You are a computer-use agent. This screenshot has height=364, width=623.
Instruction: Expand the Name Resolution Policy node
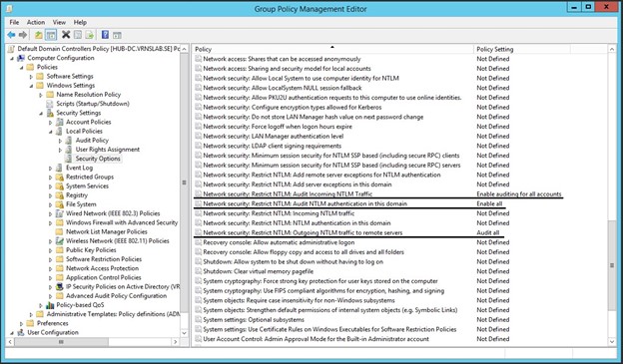pyautogui.click(x=41, y=95)
